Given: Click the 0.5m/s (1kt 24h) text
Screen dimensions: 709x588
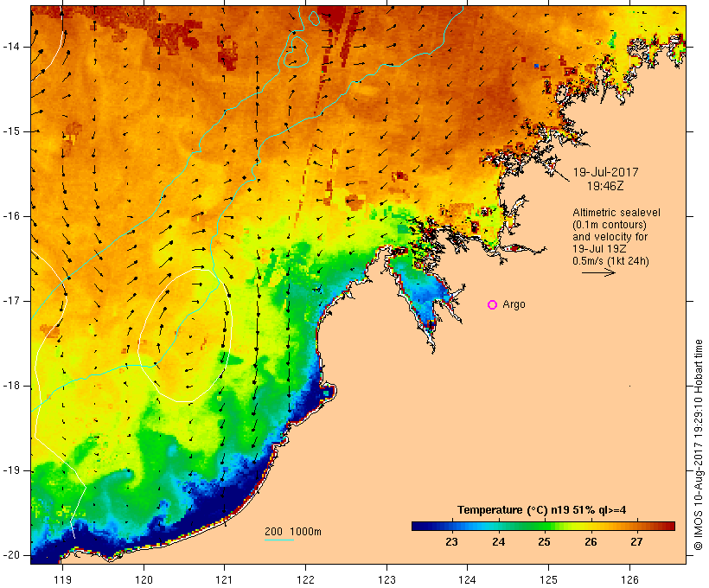Looking at the screenshot, I should [x=610, y=261].
